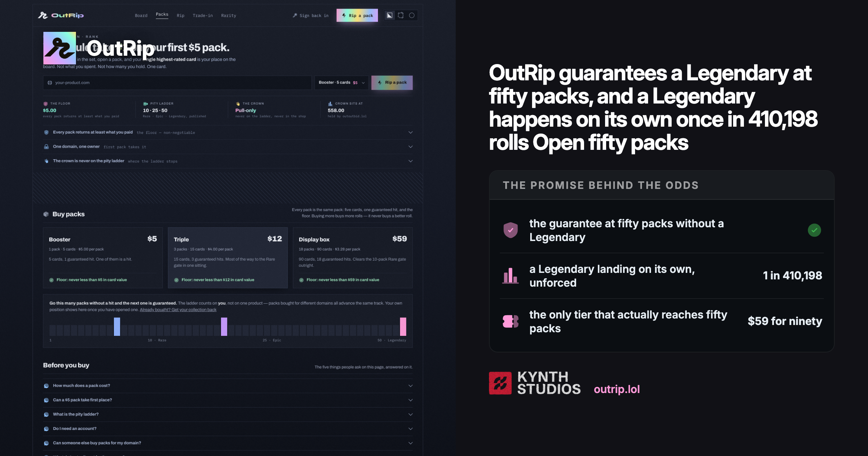This screenshot has width=868, height=456.
Task: Open the Rarity nav tab
Action: 229,16
